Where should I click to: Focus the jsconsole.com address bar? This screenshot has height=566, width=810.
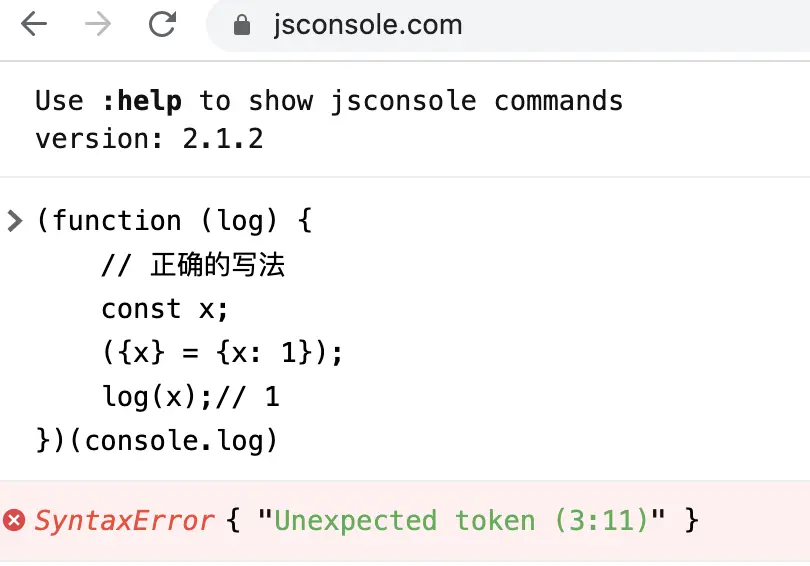click(x=508, y=25)
